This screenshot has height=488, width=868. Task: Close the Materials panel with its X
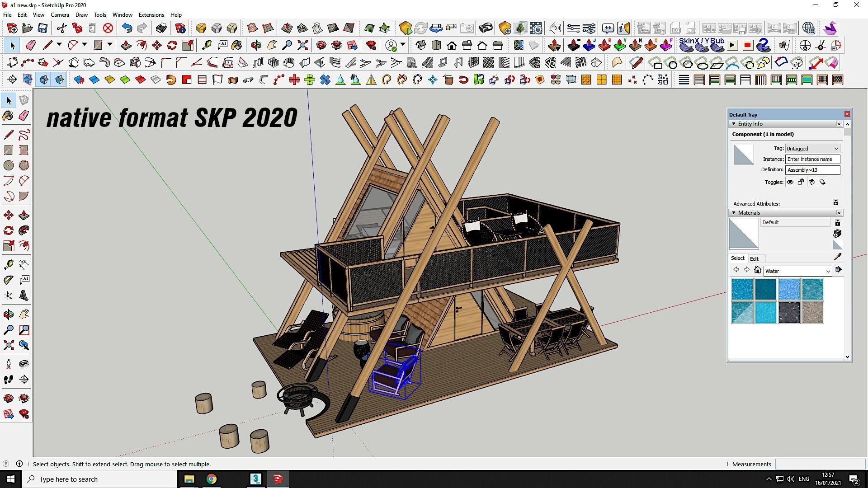click(839, 213)
